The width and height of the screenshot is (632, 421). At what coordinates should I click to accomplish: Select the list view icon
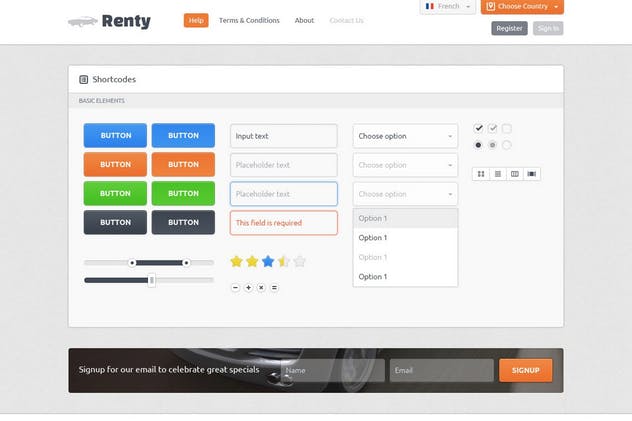tap(498, 174)
